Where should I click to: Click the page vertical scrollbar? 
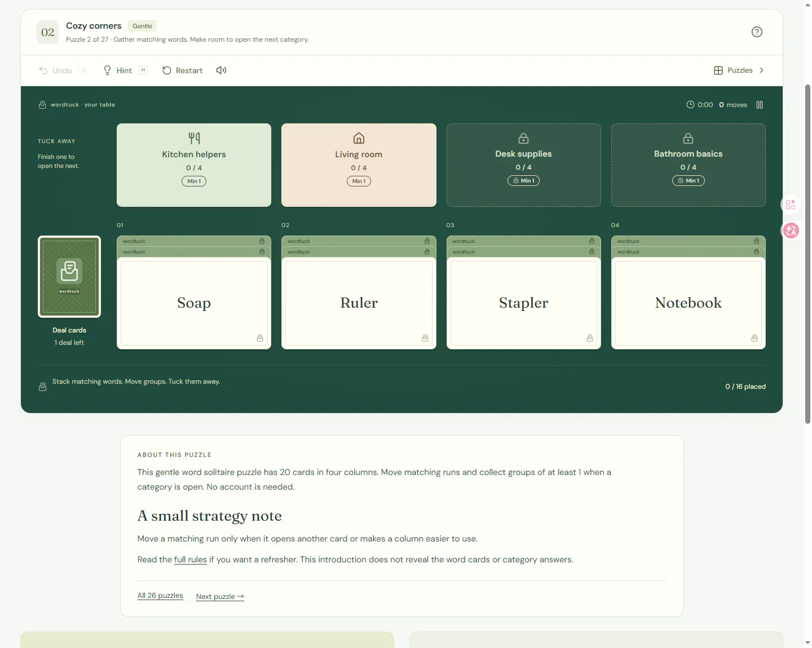click(x=807, y=254)
